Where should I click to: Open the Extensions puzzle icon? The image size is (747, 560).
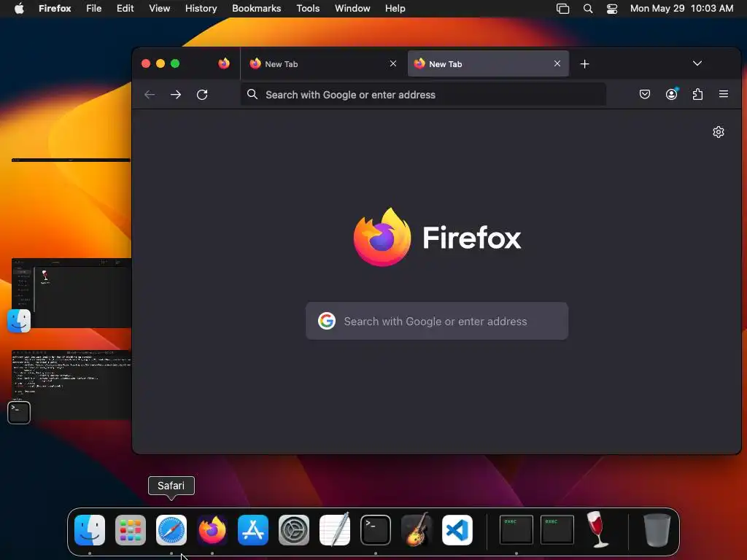click(x=697, y=94)
